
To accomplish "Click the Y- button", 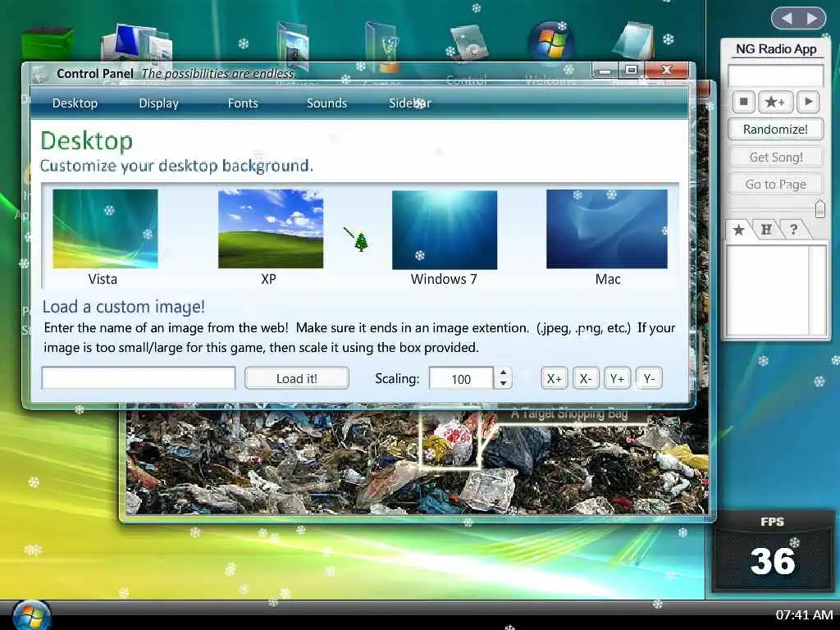I will click(649, 379).
